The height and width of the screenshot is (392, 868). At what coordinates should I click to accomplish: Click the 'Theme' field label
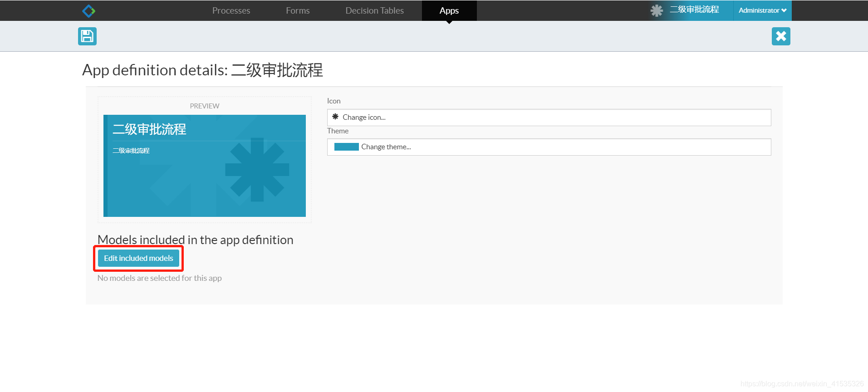(338, 131)
